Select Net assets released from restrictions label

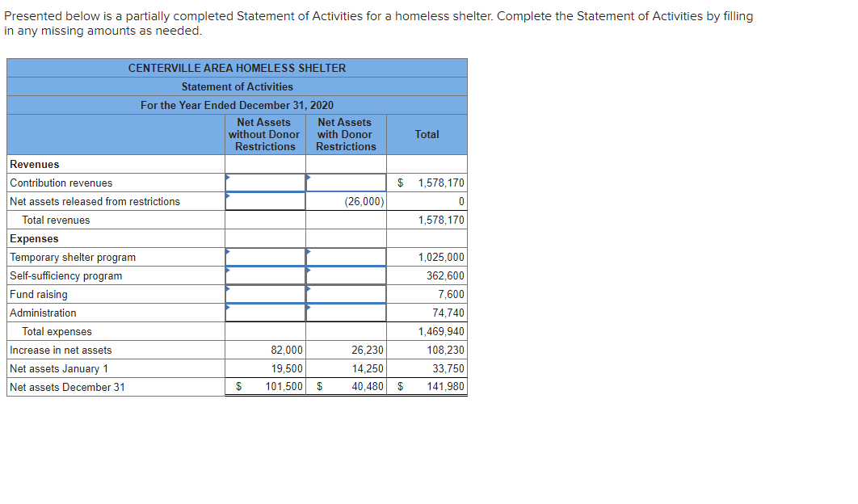95,201
